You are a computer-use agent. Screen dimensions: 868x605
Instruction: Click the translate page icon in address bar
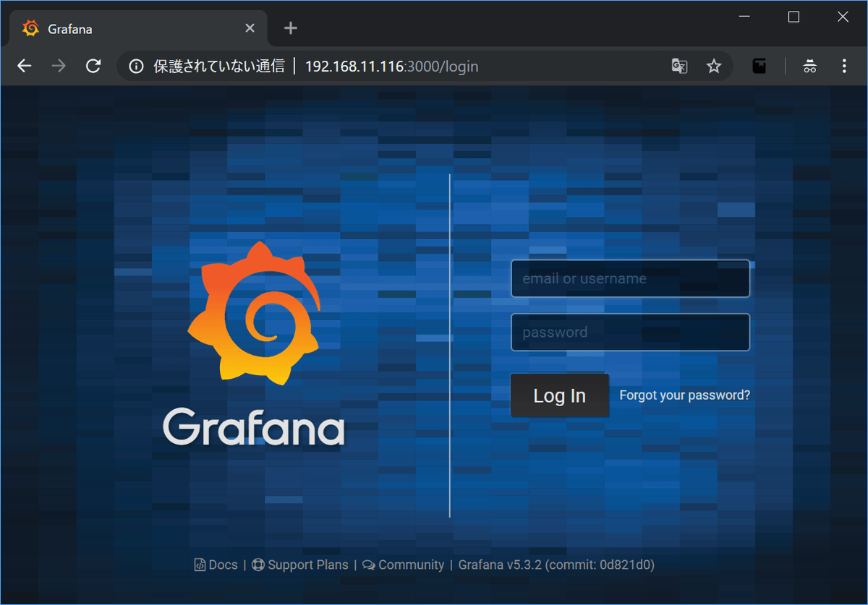point(679,66)
